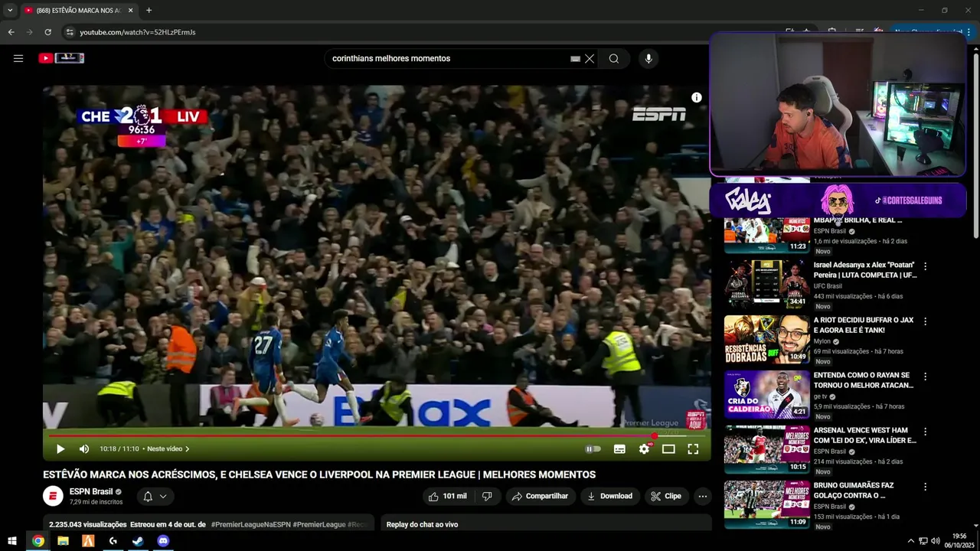Click the ge tv channel name

coord(821,396)
